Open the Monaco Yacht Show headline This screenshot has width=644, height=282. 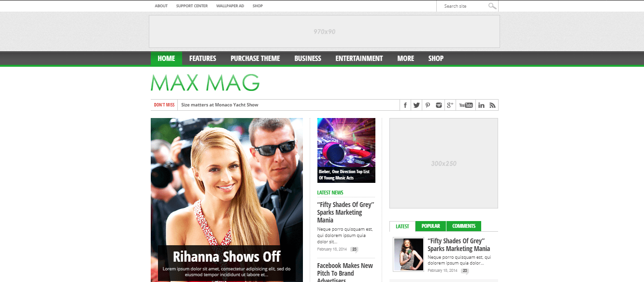click(219, 105)
